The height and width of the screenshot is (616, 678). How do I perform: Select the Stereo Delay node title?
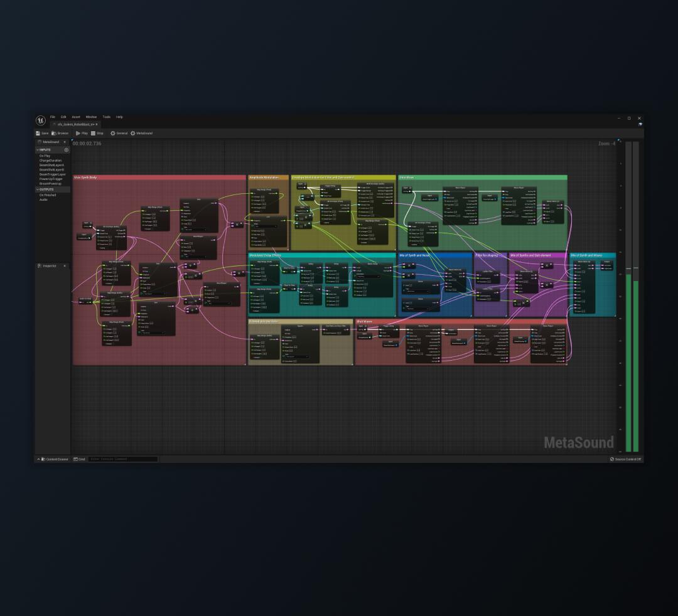coord(373,264)
